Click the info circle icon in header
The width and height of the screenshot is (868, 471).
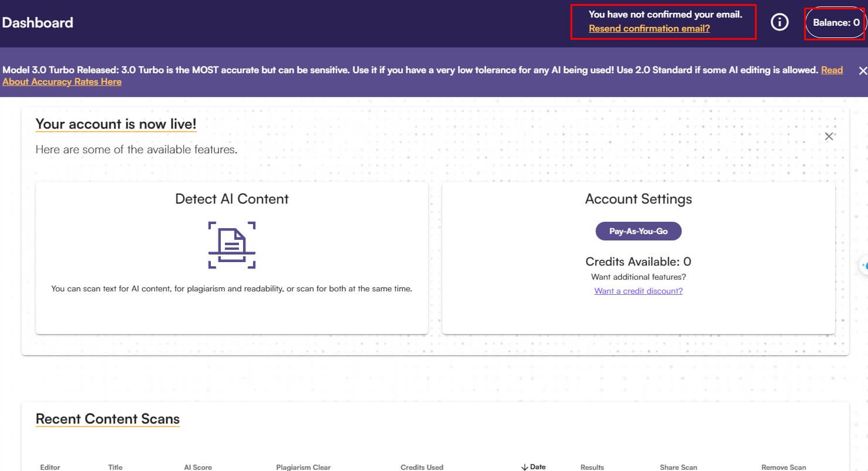pyautogui.click(x=779, y=23)
